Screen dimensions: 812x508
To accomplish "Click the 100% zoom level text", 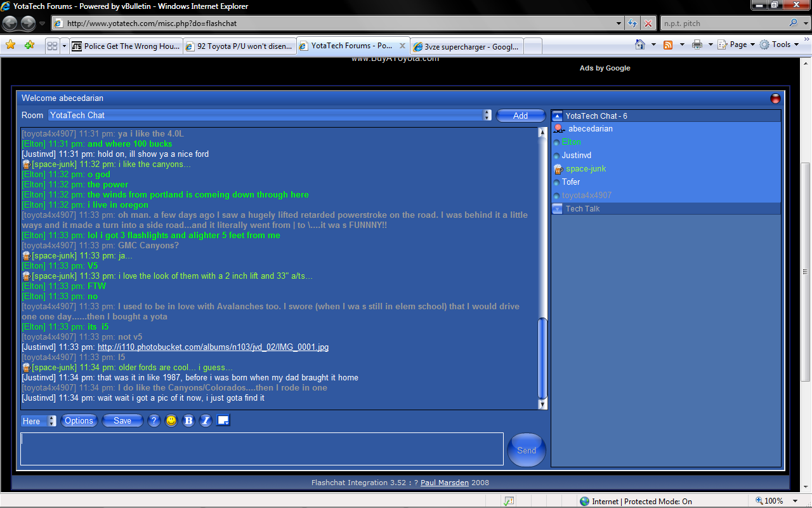I will pyautogui.click(x=774, y=501).
